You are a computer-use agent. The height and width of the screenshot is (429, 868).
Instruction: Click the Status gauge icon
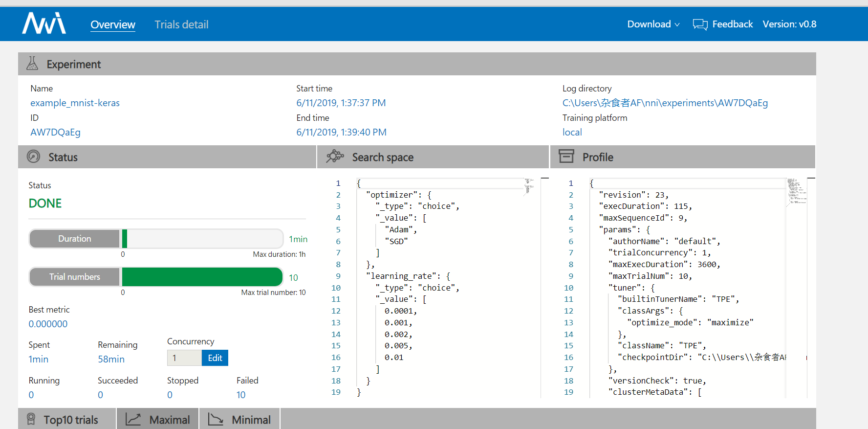tap(34, 157)
